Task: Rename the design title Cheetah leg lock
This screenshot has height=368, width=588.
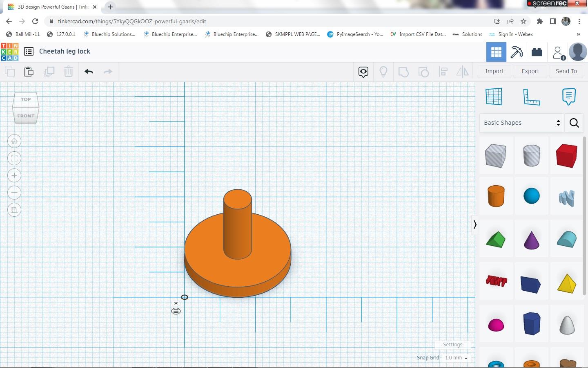Action: pos(65,52)
